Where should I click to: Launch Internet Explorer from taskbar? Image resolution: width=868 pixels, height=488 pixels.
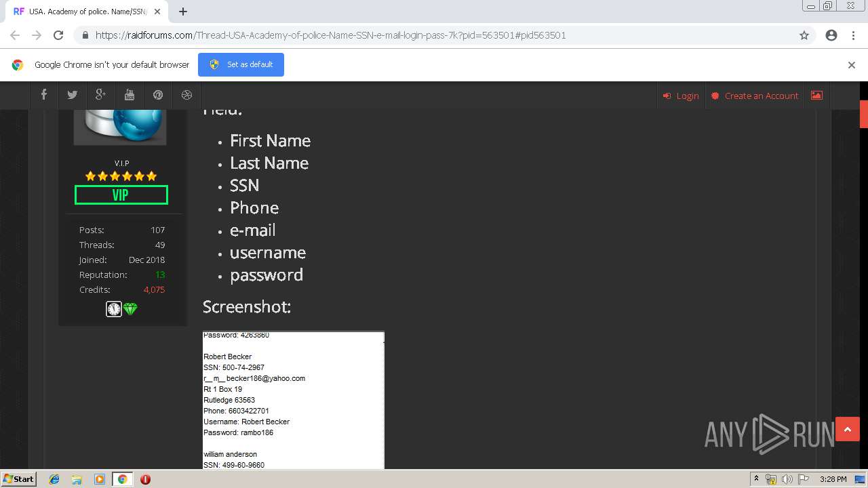click(x=54, y=479)
